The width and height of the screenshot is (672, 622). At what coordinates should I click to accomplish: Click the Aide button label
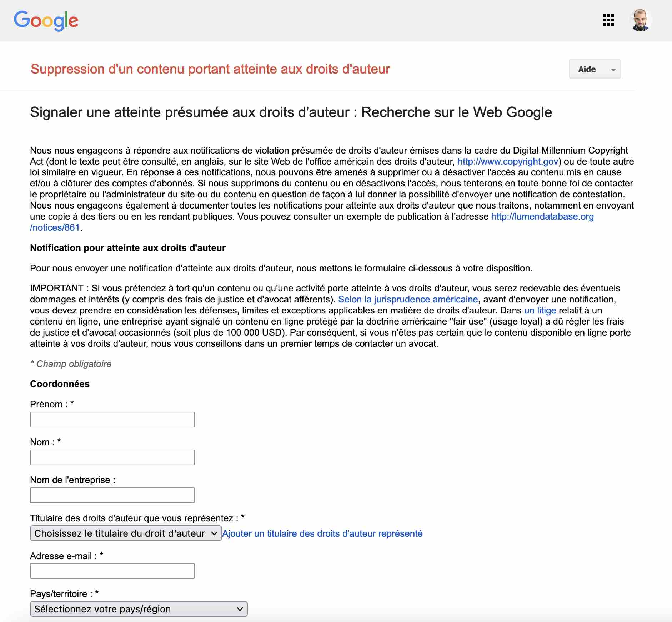coord(586,69)
